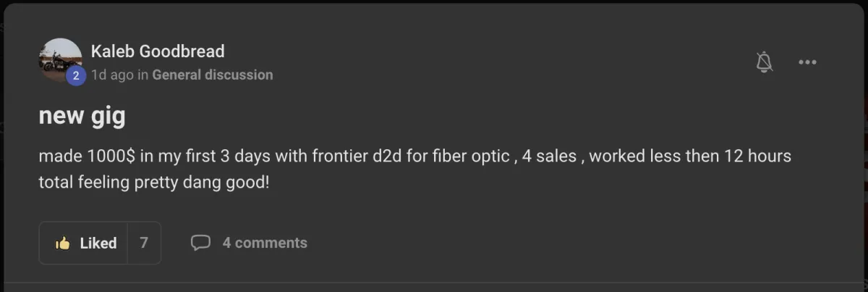Image resolution: width=868 pixels, height=292 pixels.
Task: Open Kaleb Goodbread's profile avatar
Action: click(x=60, y=60)
